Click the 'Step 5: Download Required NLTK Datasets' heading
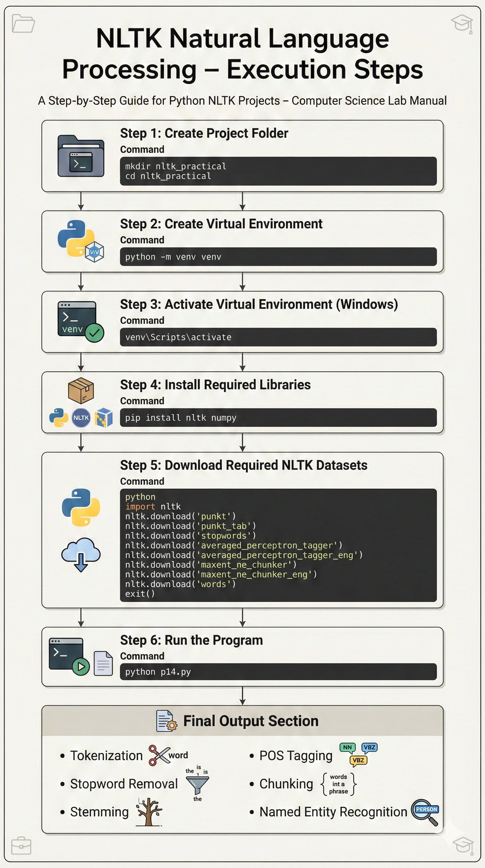Image resolution: width=485 pixels, height=868 pixels. point(243,465)
